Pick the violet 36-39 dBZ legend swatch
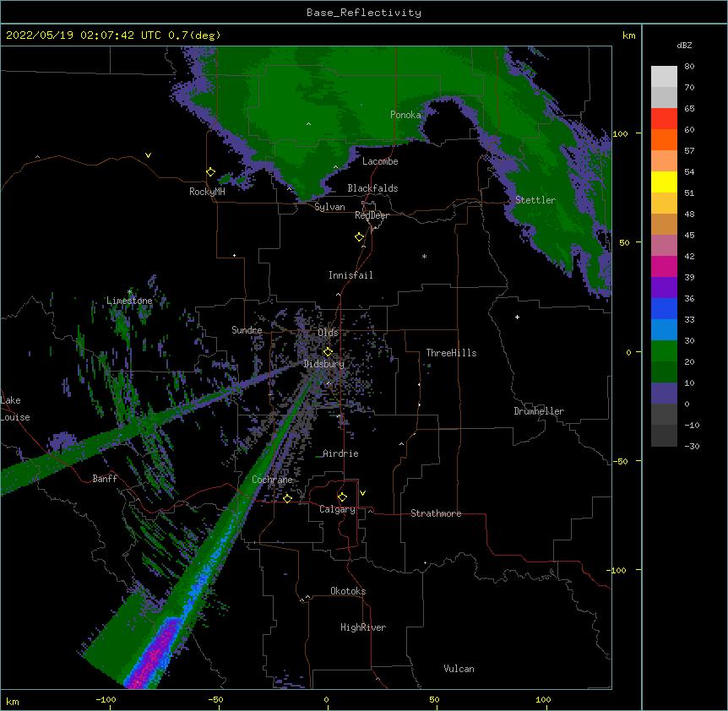This screenshot has height=711, width=728. click(x=664, y=288)
